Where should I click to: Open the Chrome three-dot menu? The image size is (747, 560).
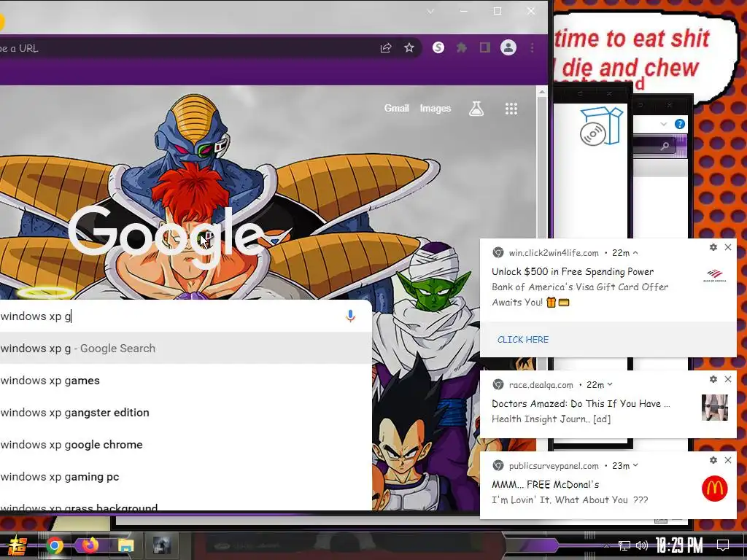pyautogui.click(x=532, y=47)
